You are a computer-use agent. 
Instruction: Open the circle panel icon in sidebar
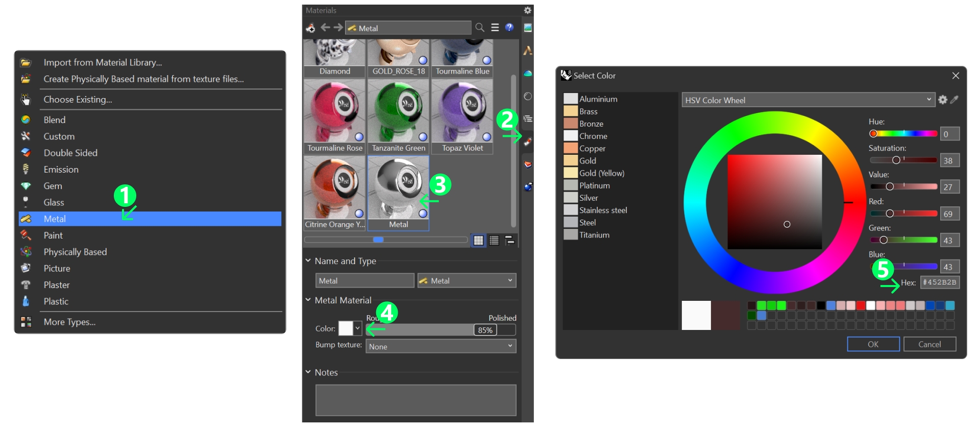tap(528, 96)
